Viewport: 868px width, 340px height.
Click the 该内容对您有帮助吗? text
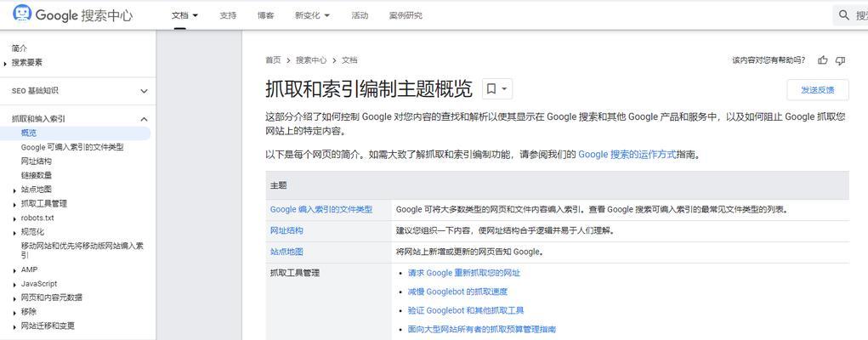pos(769,60)
